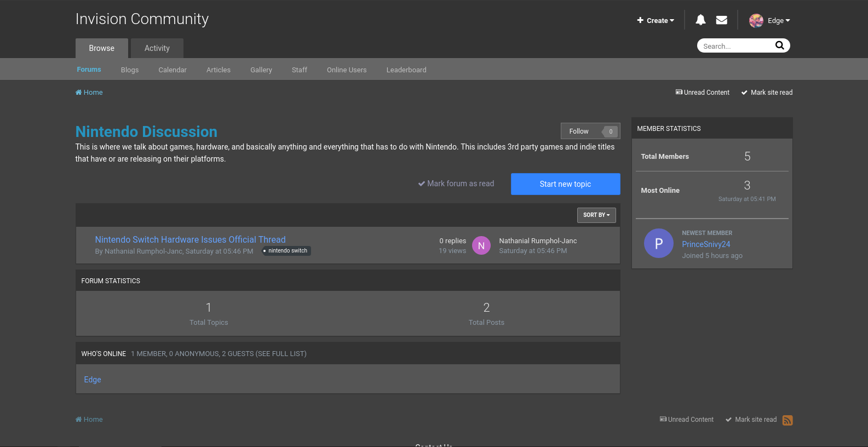This screenshot has width=868, height=447.
Task: Click the Start new topic button
Action: pyautogui.click(x=565, y=184)
